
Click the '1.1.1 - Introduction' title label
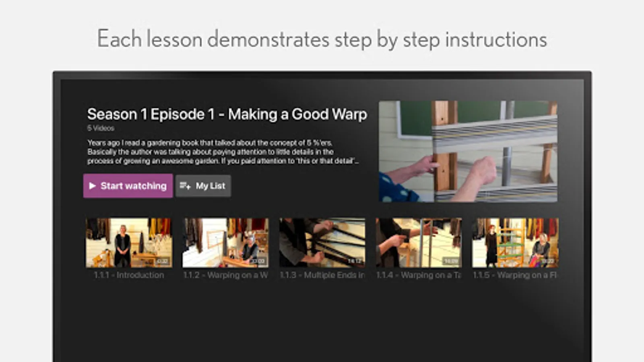tap(129, 275)
